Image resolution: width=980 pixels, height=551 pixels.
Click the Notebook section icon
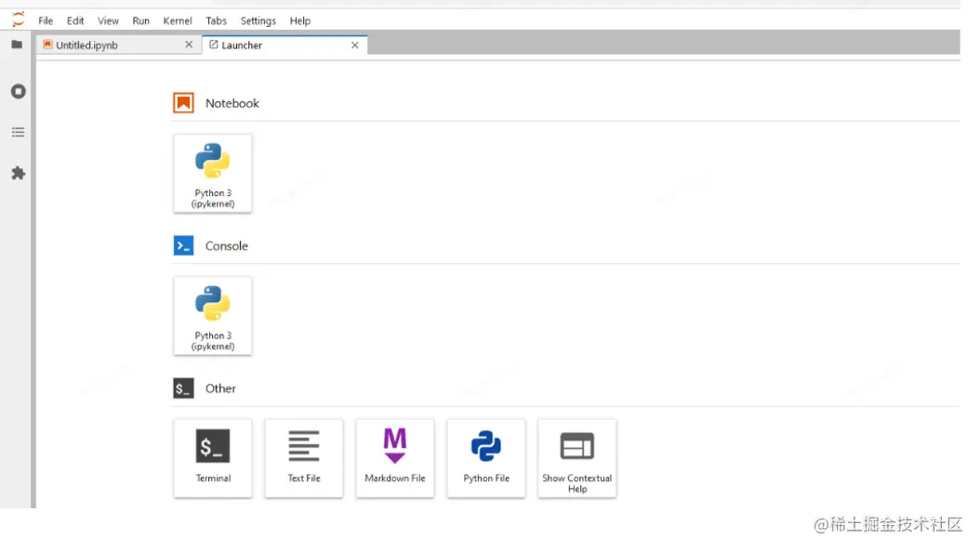(x=184, y=103)
